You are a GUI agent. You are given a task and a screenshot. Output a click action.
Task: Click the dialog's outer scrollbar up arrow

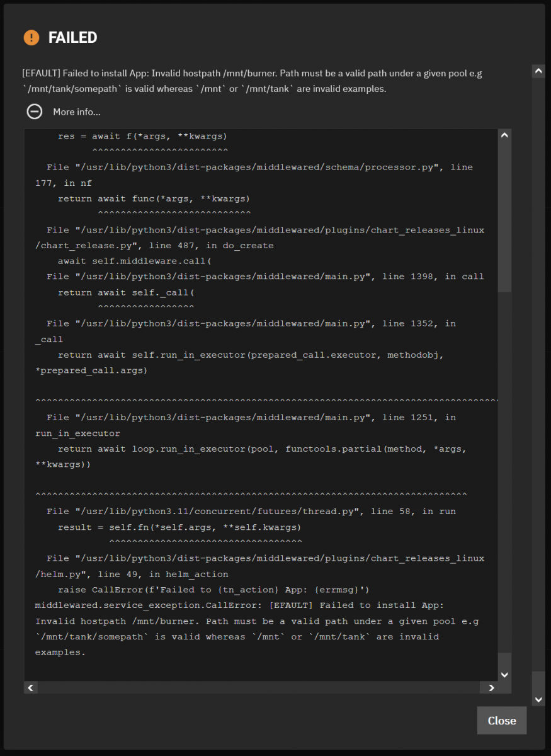[x=538, y=71]
